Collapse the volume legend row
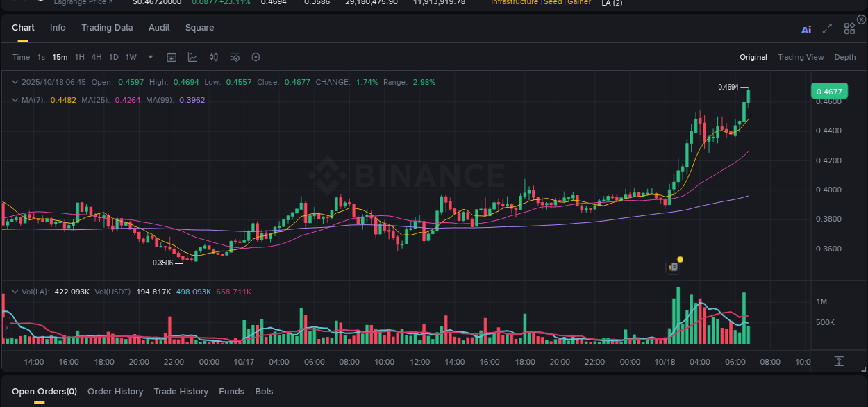Image resolution: width=868 pixels, height=407 pixels. pos(14,291)
